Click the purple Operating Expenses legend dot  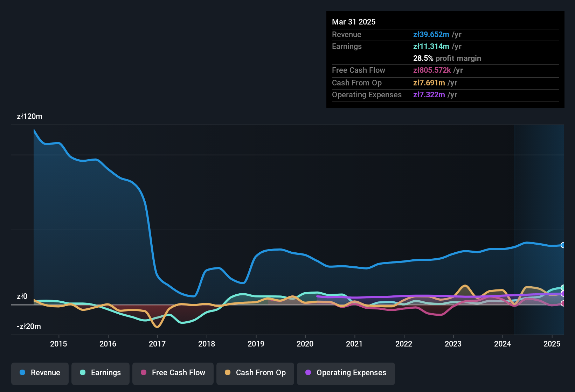(x=308, y=373)
